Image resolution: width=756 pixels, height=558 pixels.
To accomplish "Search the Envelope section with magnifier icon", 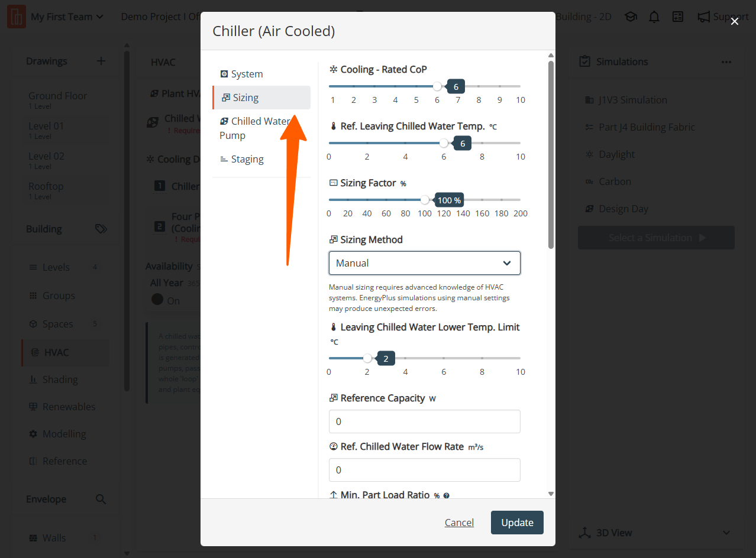I will pyautogui.click(x=101, y=499).
